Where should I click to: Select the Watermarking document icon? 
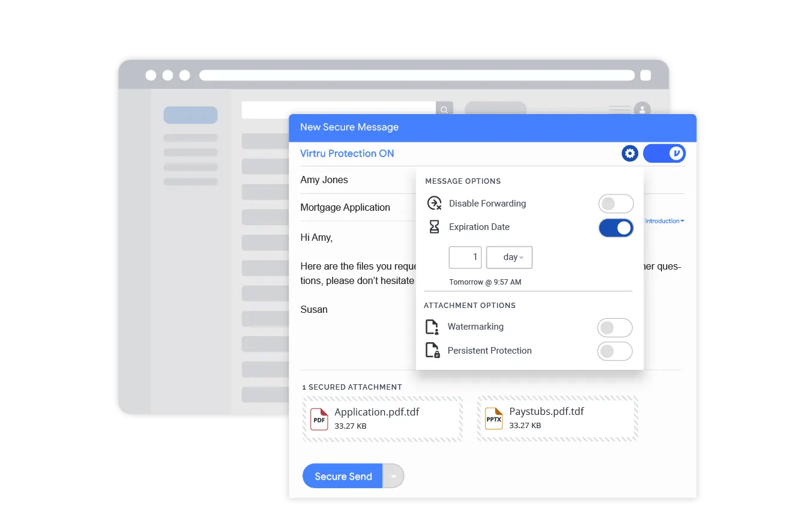(433, 327)
